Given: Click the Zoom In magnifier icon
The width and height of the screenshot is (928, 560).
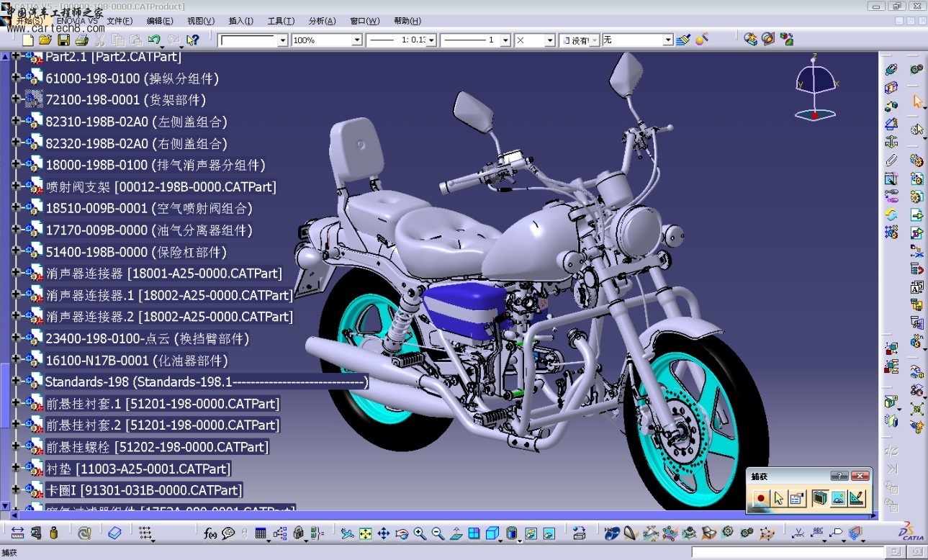Looking at the screenshot, I should click(420, 533).
